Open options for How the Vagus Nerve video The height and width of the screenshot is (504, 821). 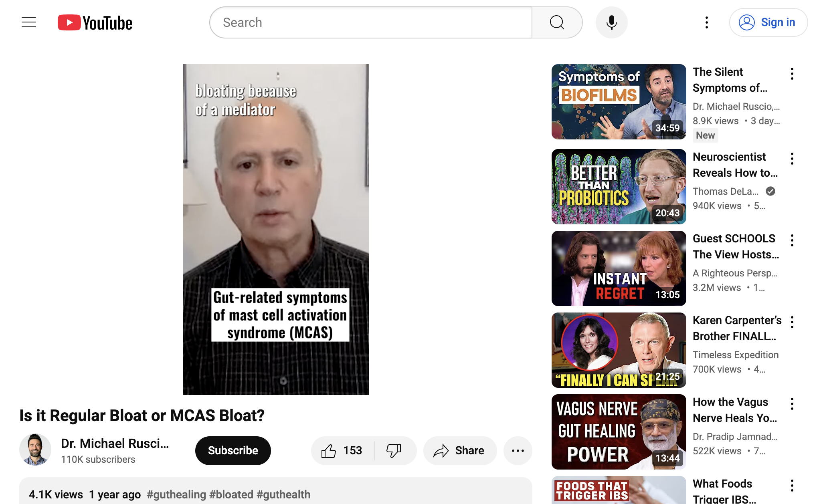(x=792, y=404)
